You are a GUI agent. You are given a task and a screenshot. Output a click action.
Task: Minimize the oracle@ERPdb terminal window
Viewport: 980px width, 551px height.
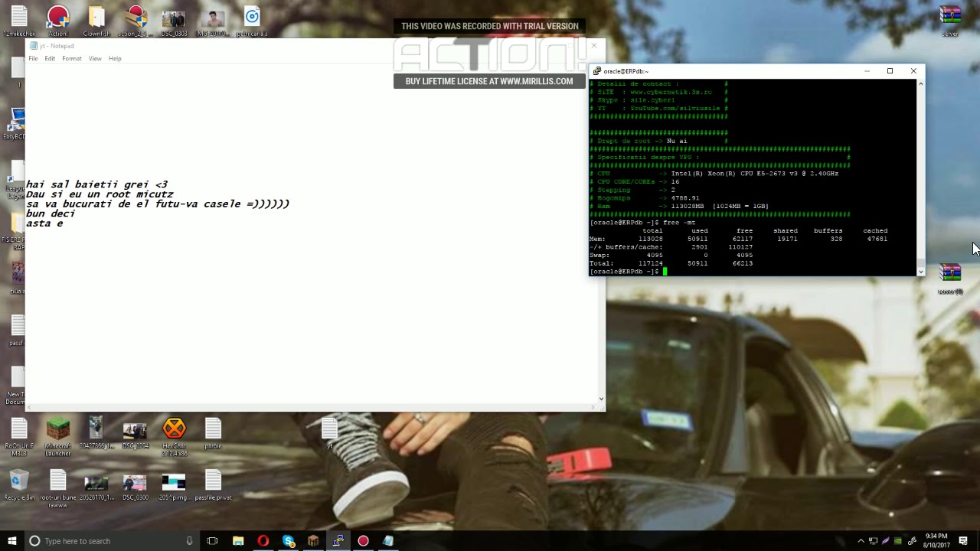(x=867, y=71)
